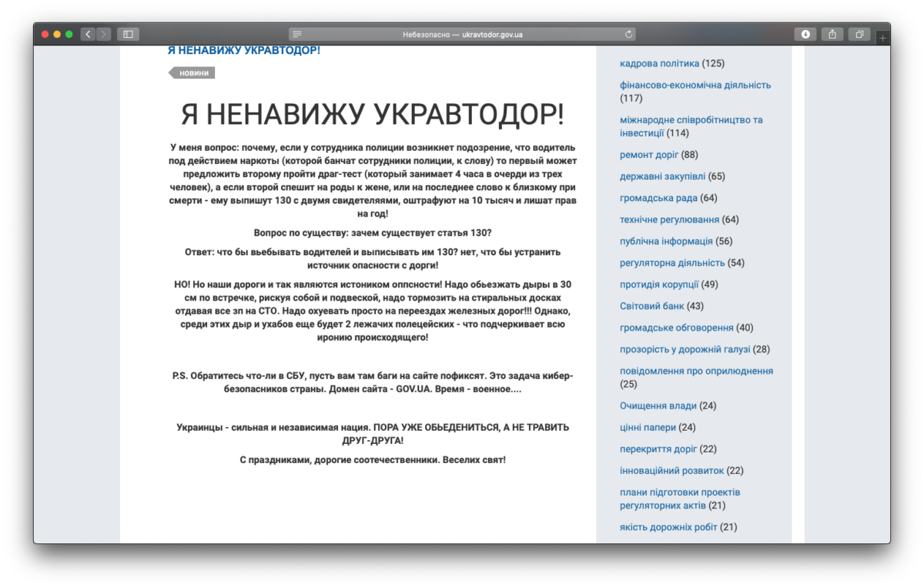This screenshot has height=588, width=924.
Task: Click paragraph starting Украинцы - сильная и независимая нация
Action: click(x=373, y=433)
